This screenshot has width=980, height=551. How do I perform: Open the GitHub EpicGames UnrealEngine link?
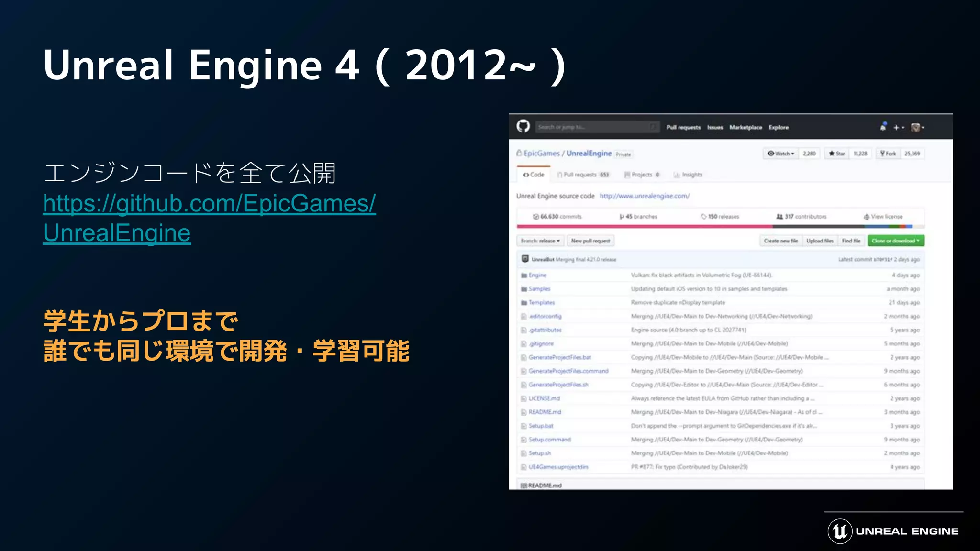pyautogui.click(x=210, y=218)
